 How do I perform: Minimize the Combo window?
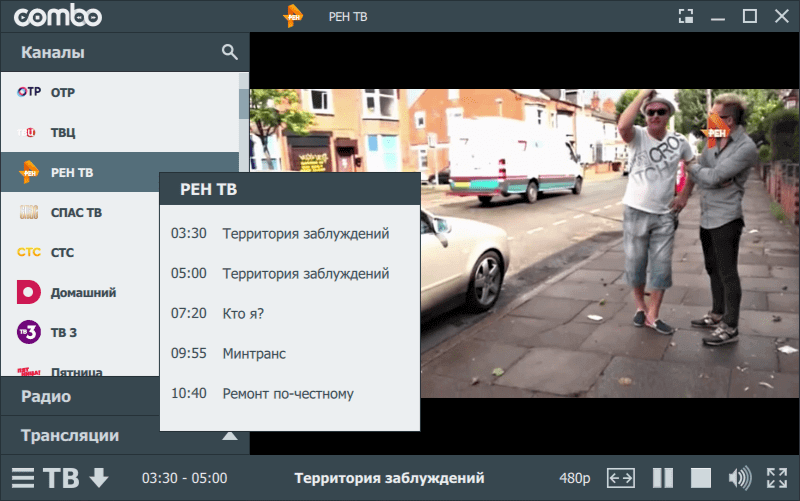click(718, 17)
